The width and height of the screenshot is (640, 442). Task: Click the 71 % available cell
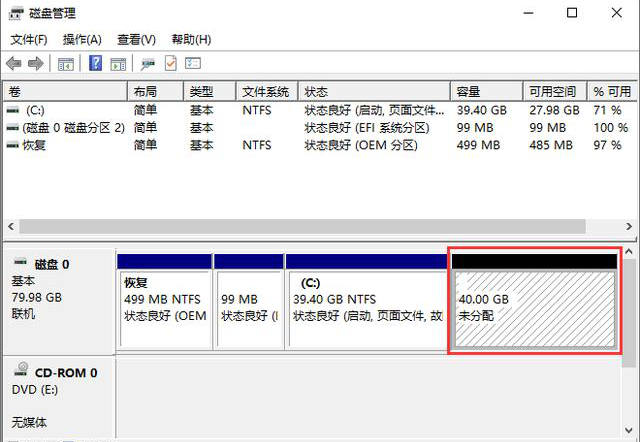tap(607, 110)
